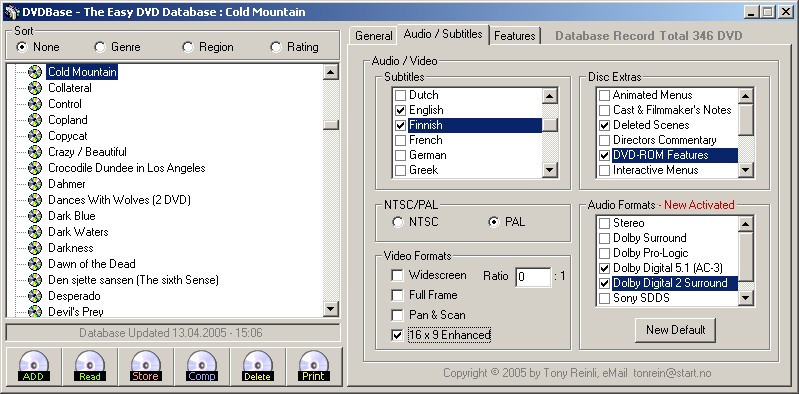Uncheck the 16 x 9 Enhanced checkbox
Image resolution: width=799 pixels, height=394 pixels.
[x=397, y=335]
